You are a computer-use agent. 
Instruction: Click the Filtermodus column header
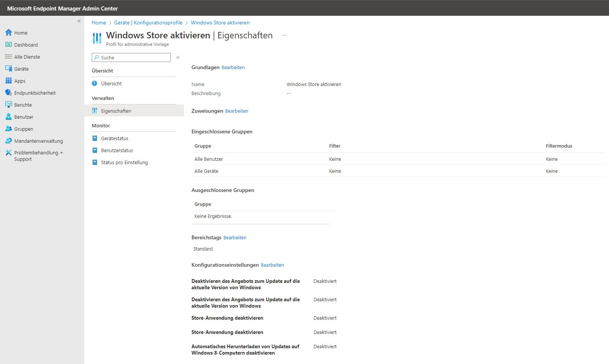click(559, 146)
